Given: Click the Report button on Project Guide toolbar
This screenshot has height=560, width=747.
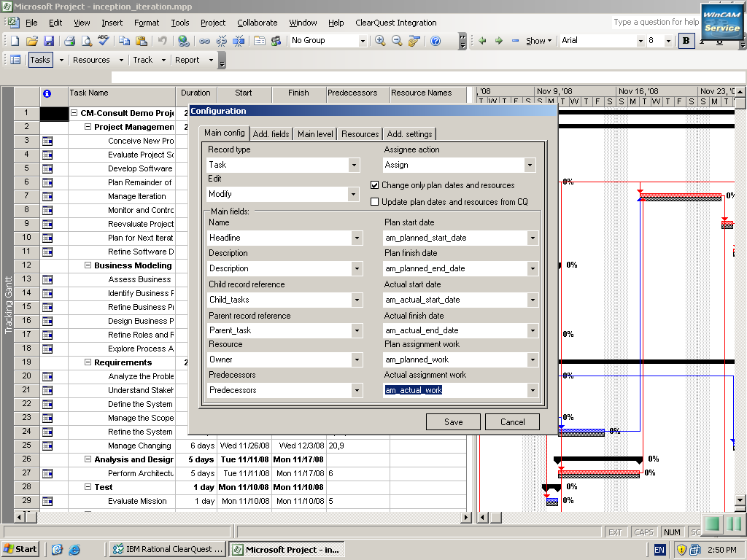Looking at the screenshot, I should pyautogui.click(x=187, y=60).
